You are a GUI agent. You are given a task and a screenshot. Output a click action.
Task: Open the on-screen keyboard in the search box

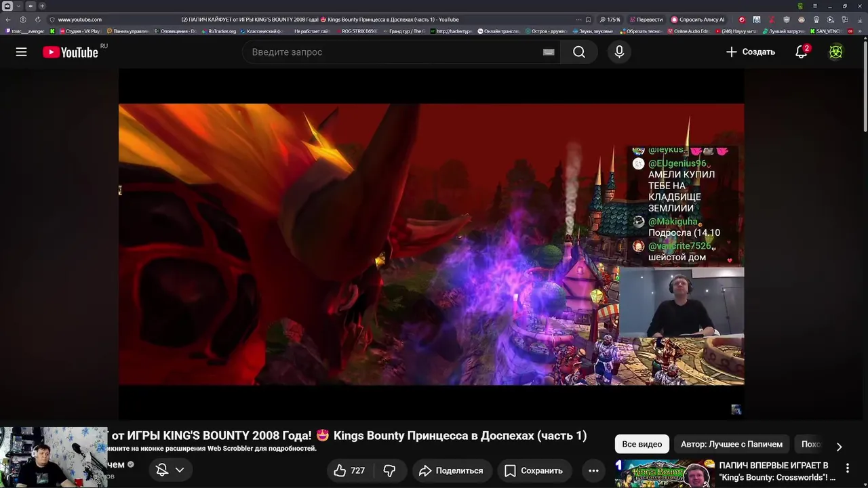549,52
